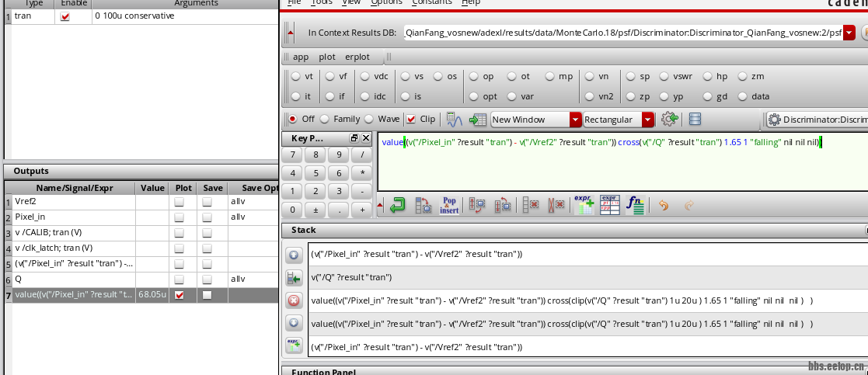The height and width of the screenshot is (375, 868).
Task: Click the expr table editor icon
Action: [x=609, y=205]
